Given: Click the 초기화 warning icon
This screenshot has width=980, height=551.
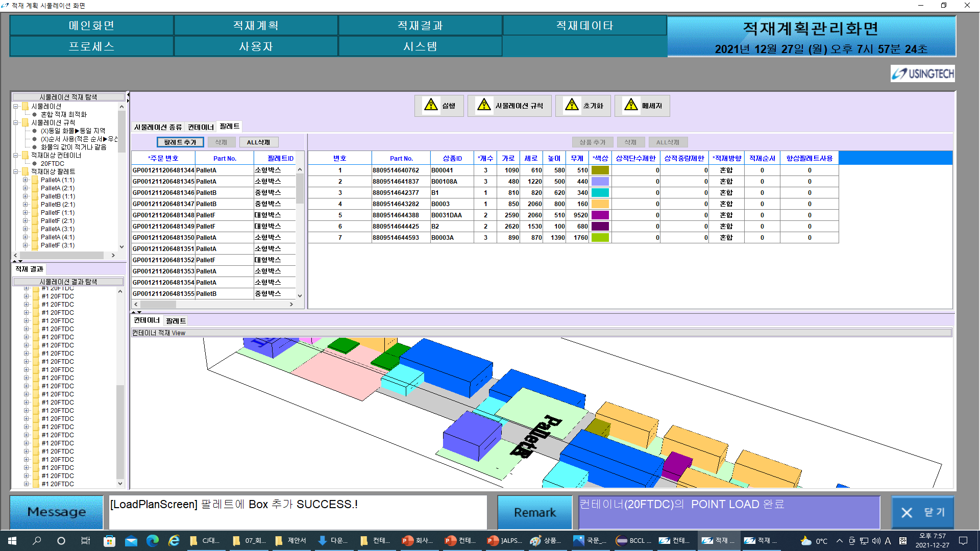Looking at the screenshot, I should pyautogui.click(x=572, y=105).
